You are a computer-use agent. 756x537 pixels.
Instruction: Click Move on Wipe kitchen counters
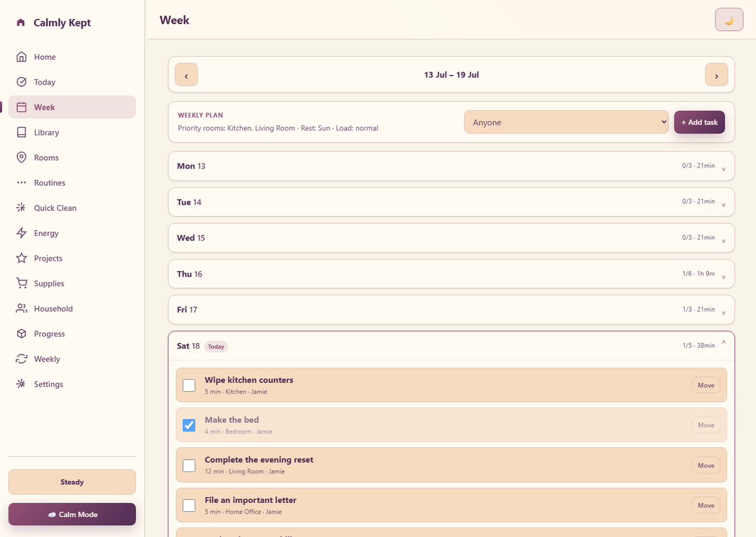point(706,385)
